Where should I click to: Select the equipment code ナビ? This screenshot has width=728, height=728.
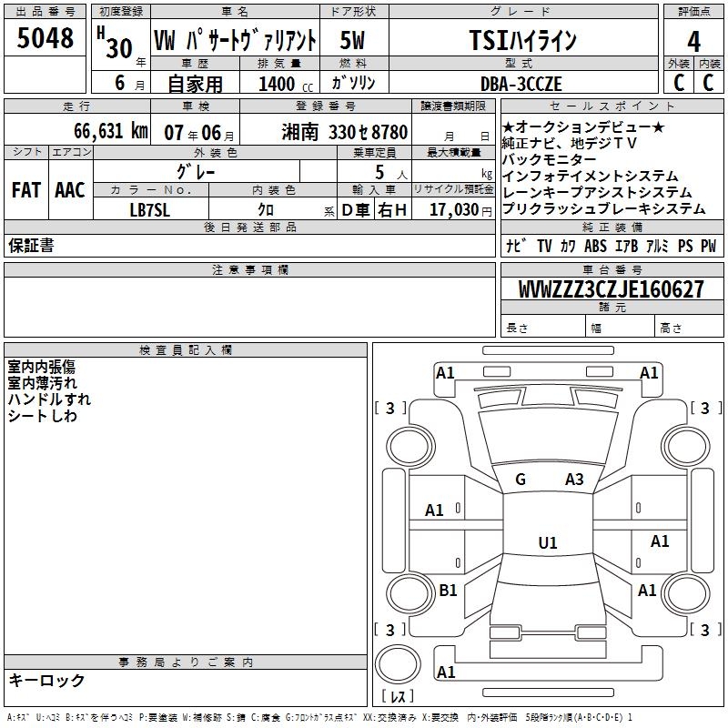516,246
